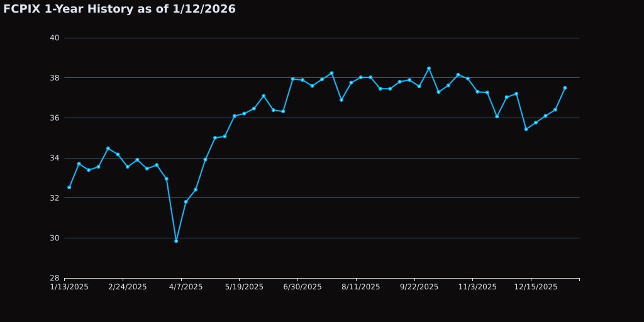Select the lowest data point on the line

point(176,241)
